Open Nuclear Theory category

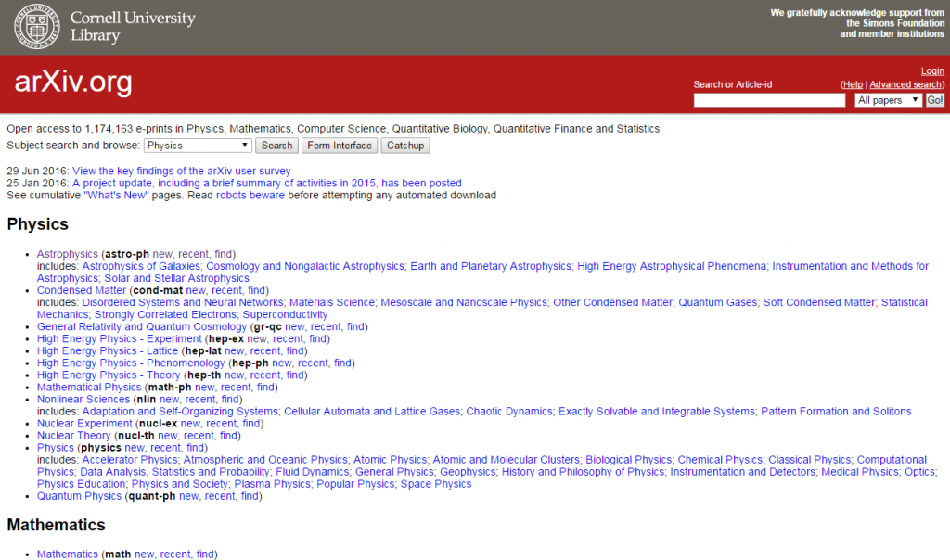coord(74,435)
